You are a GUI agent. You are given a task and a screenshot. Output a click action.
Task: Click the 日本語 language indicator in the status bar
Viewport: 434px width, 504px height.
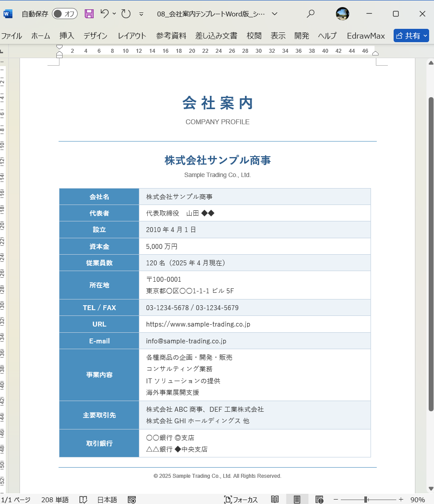(107, 500)
